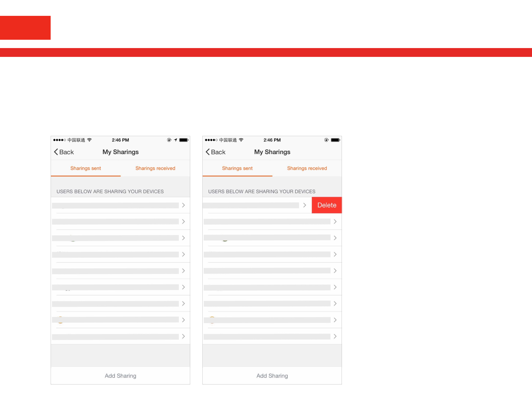Open chevron beside the Delete button
The width and height of the screenshot is (532, 399).
304,205
